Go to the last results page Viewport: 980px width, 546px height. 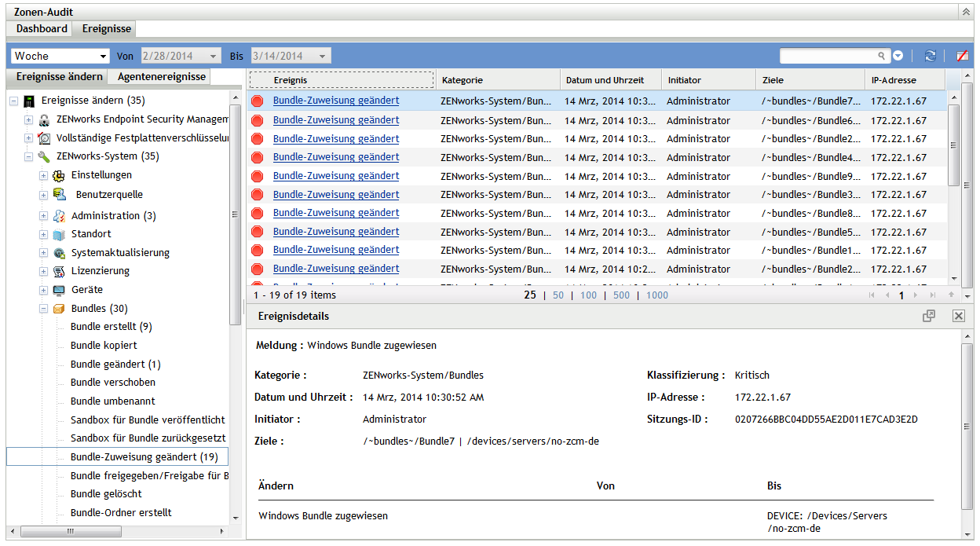pyautogui.click(x=933, y=295)
